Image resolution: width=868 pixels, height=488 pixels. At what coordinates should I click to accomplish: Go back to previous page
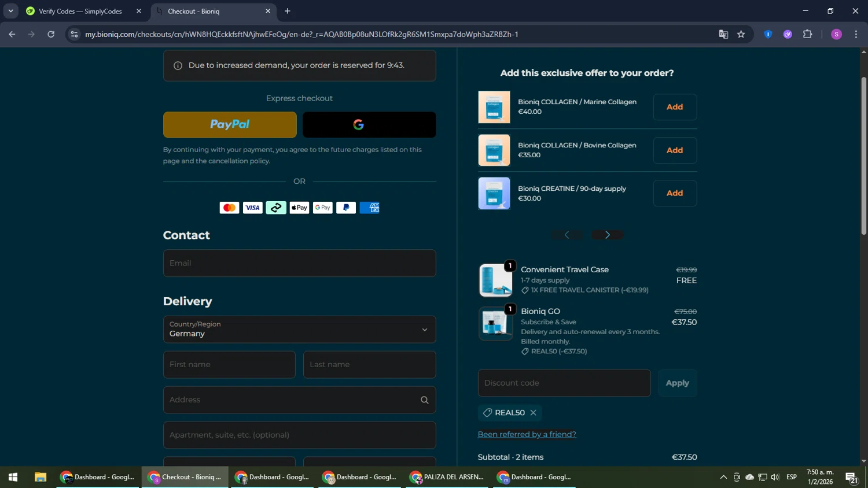coord(12,34)
